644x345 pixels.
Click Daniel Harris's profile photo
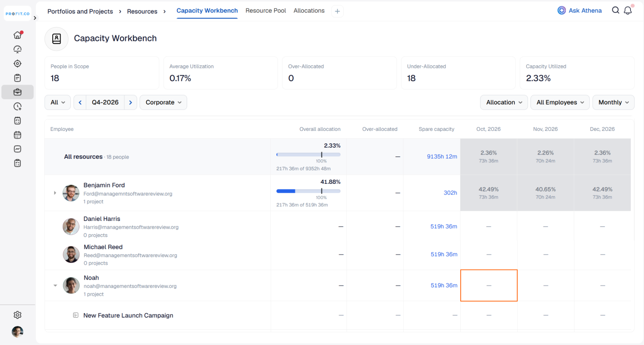(71, 226)
